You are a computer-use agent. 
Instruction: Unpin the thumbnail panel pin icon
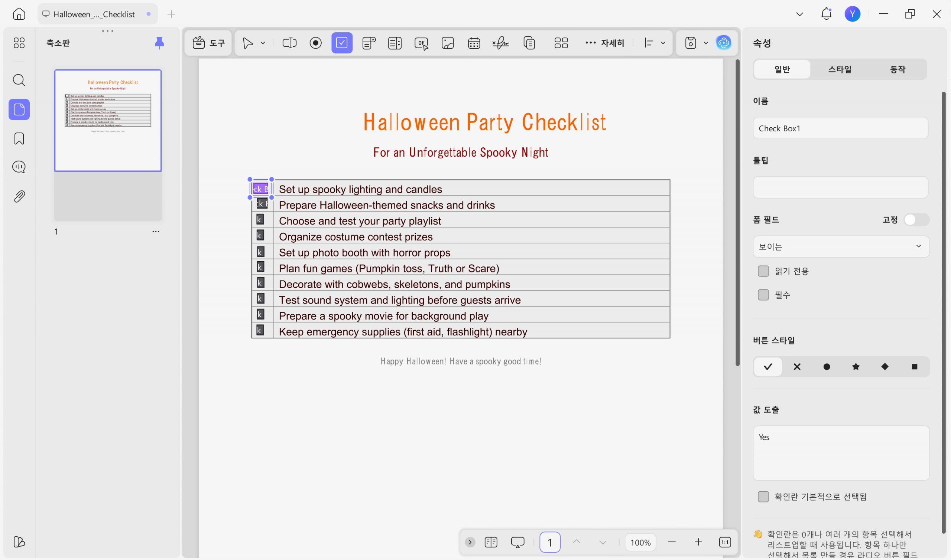point(159,43)
